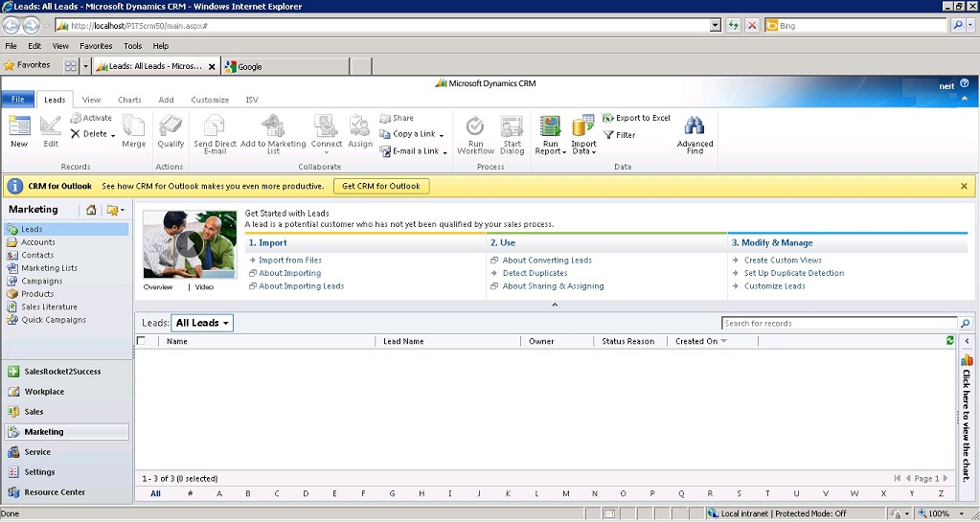This screenshot has height=523, width=980.
Task: Click Send Direct E-mail icon
Action: coord(215,134)
